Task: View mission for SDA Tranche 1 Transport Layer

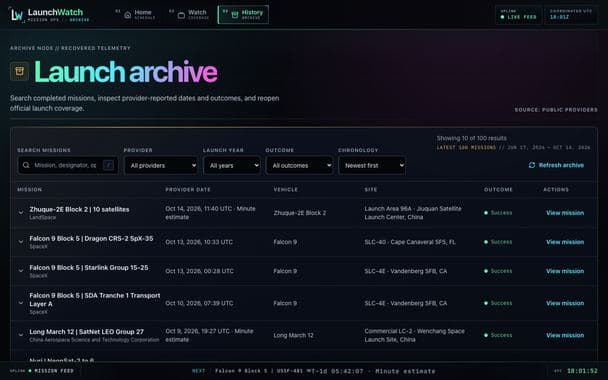Action: (x=565, y=303)
